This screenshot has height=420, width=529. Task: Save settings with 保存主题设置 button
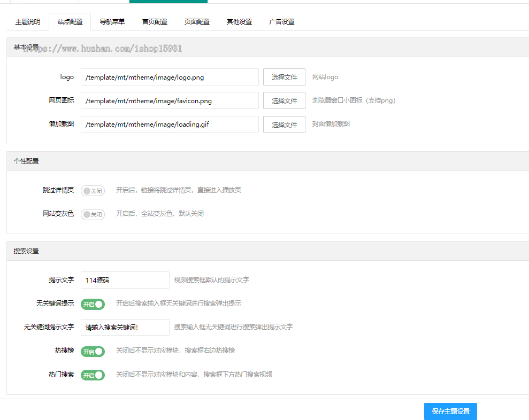450,411
